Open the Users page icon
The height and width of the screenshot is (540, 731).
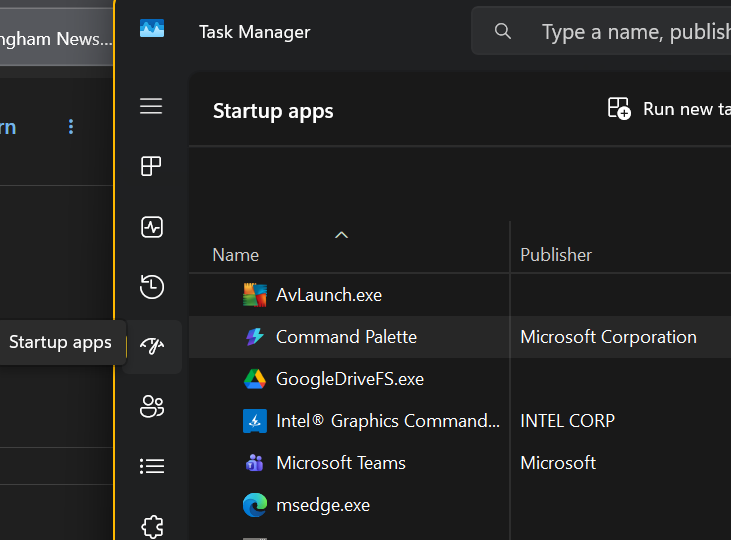[151, 406]
